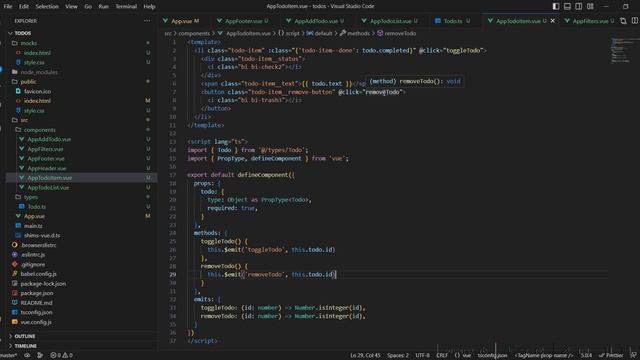Open the Run menu

click(x=104, y=7)
